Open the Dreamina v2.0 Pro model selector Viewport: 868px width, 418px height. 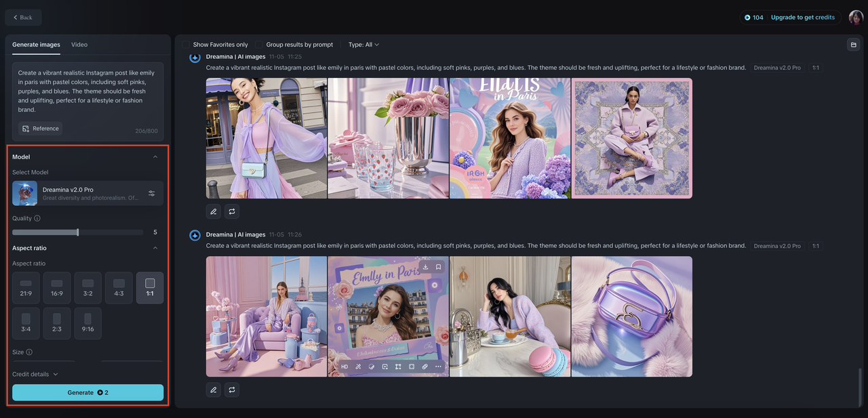coord(88,194)
